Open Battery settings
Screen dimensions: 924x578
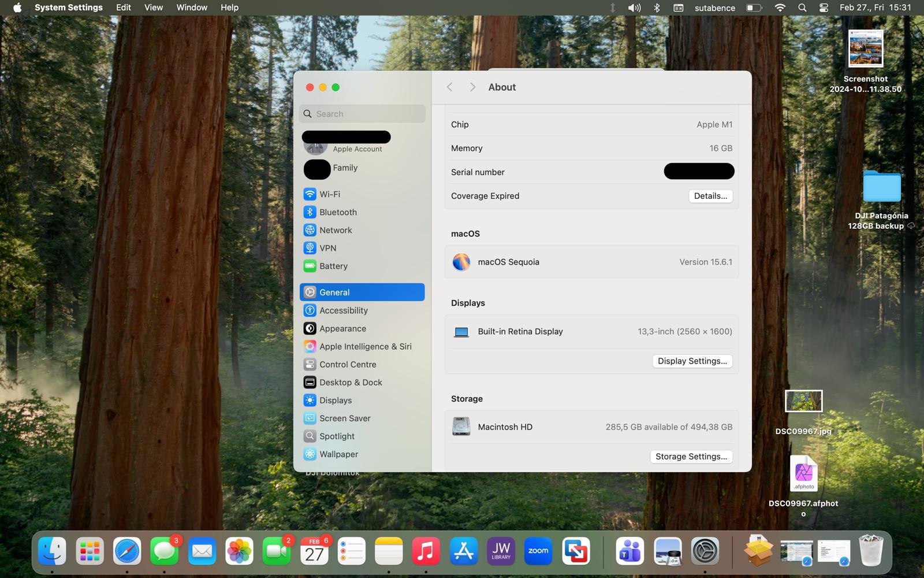333,266
